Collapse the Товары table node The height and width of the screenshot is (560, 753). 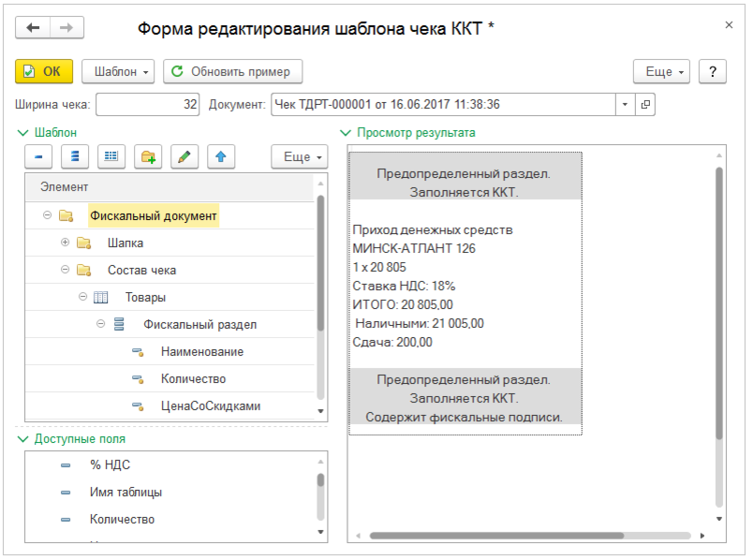(82, 297)
